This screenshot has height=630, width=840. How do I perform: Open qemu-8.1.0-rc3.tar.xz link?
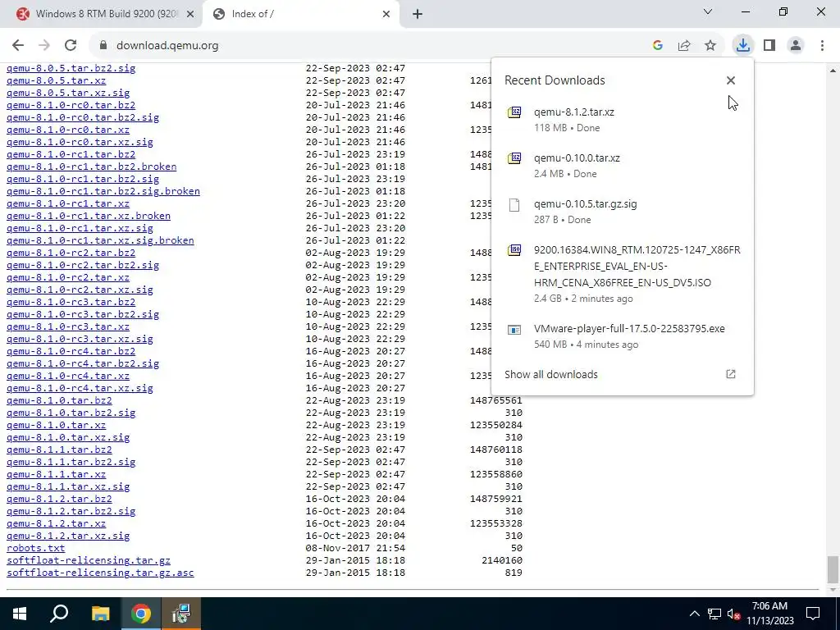[x=68, y=326]
